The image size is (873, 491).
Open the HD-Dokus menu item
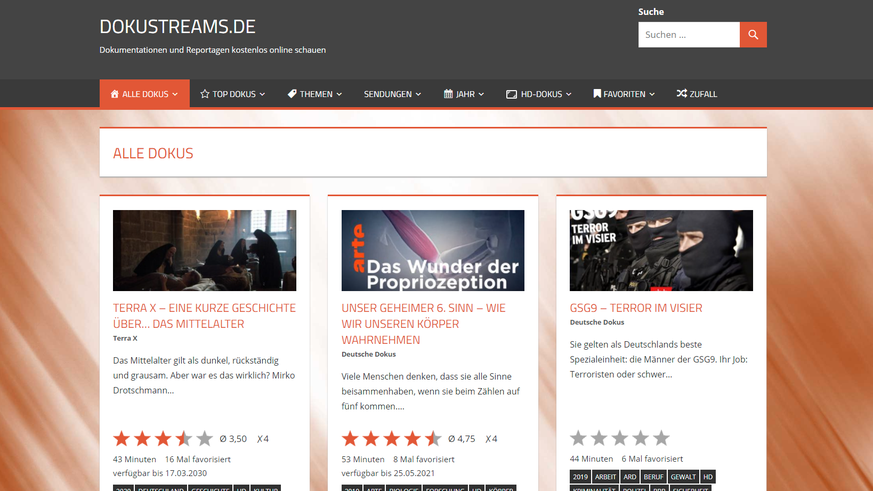point(538,94)
